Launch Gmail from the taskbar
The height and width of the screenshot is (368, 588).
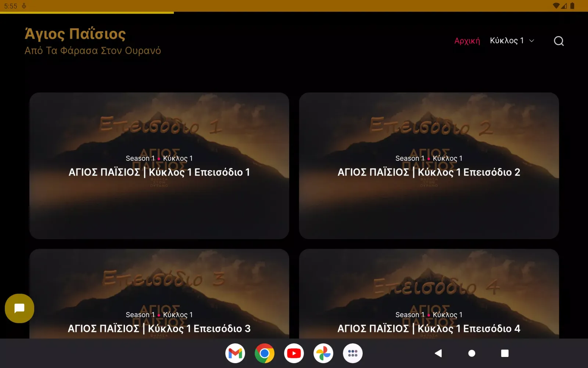click(235, 353)
